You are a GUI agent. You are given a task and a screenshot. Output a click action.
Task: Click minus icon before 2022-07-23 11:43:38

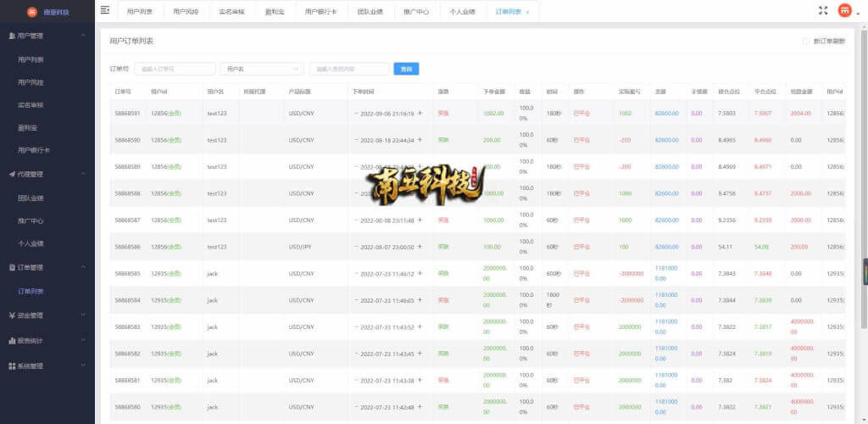coord(356,380)
